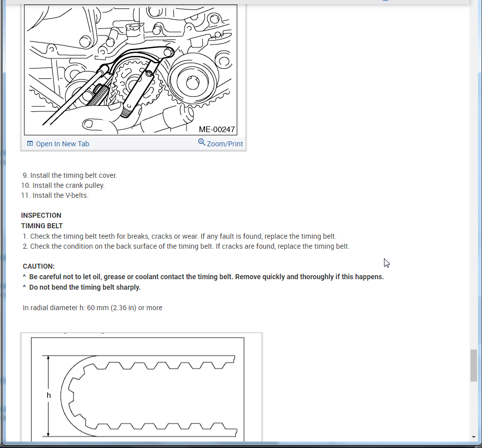
Task: Click the vertical scrollbar thumb
Action: (x=473, y=366)
